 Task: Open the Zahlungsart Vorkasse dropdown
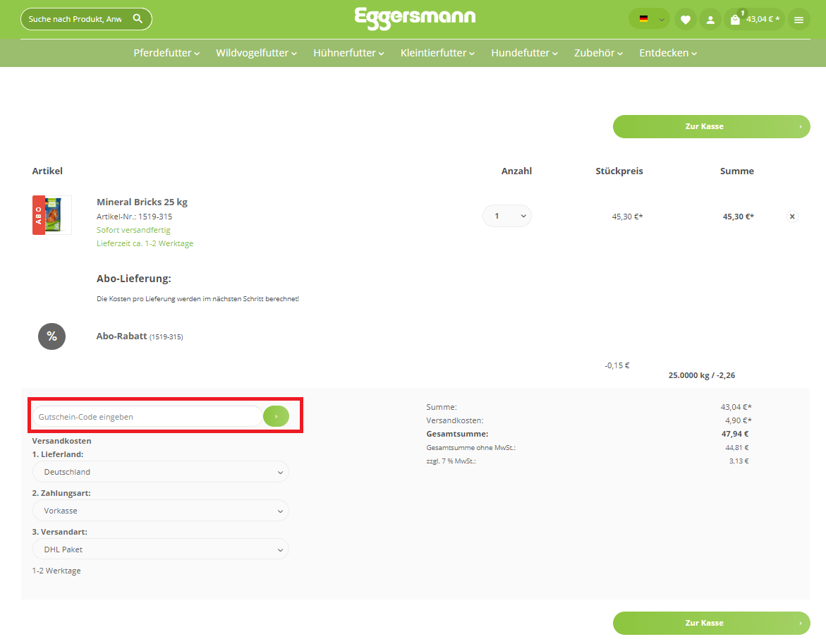coord(160,511)
